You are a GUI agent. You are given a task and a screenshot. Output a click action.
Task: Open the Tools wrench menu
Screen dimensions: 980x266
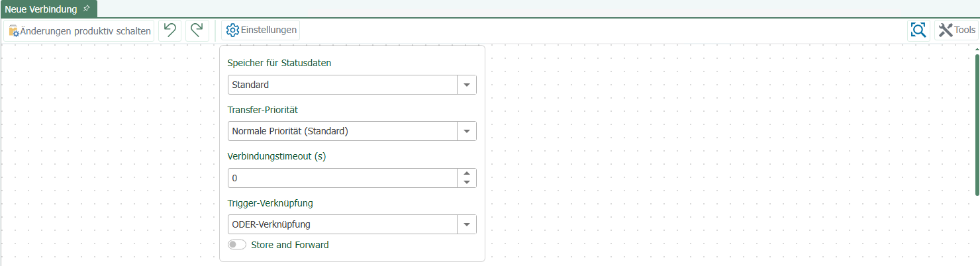[x=957, y=30]
